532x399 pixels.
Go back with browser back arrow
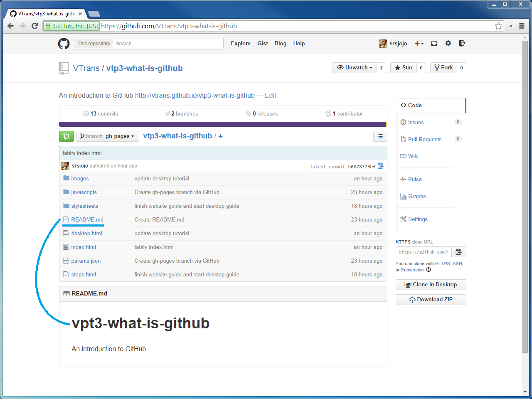[11, 26]
